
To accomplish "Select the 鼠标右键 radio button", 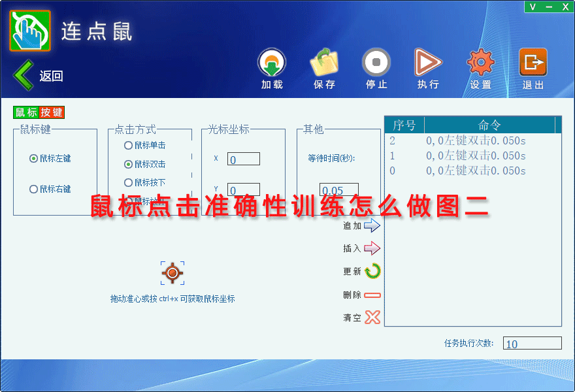I will click(x=33, y=189).
